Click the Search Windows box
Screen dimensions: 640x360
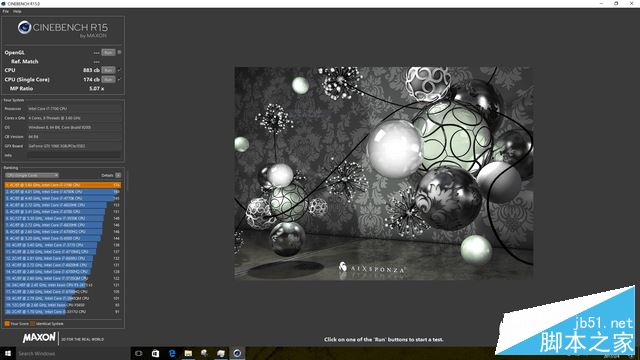[x=73, y=353]
